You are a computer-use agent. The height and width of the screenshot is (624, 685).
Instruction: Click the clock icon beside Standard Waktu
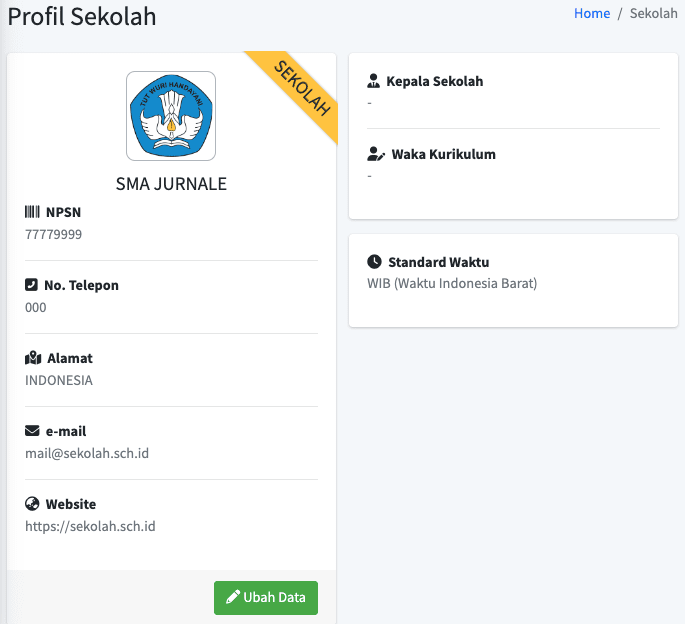pyautogui.click(x=374, y=262)
